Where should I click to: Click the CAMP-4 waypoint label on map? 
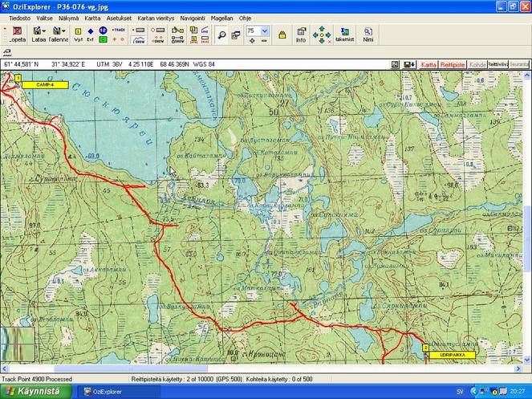(x=45, y=83)
